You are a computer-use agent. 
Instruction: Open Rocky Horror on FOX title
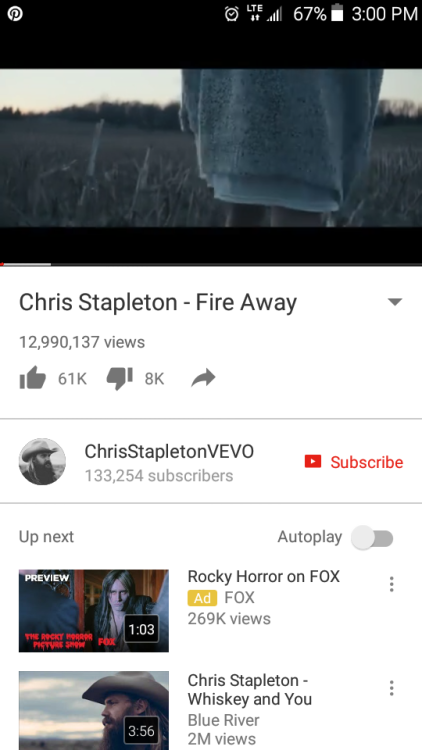(x=264, y=576)
